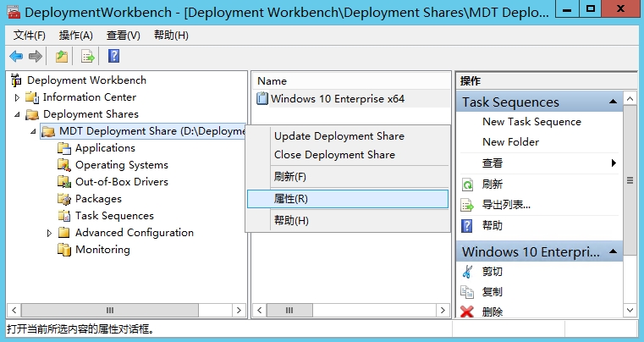
Task: Click the up-one-level folder toolbar icon
Action: tap(62, 57)
